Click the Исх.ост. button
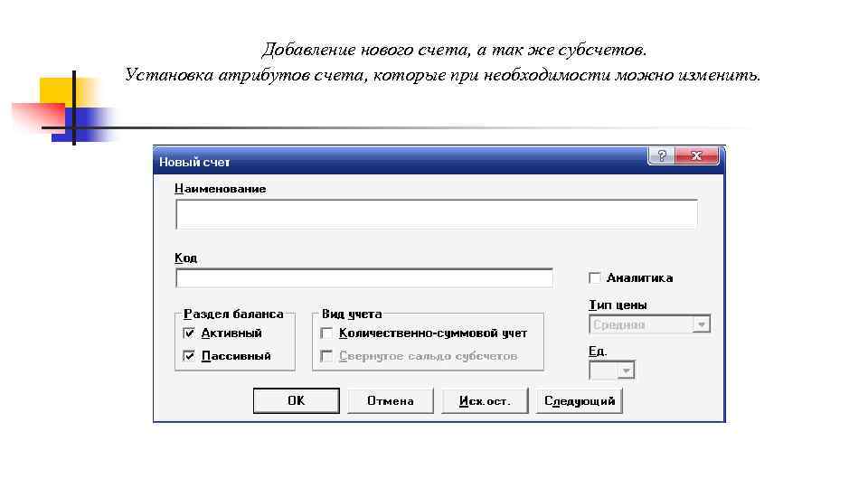 (485, 400)
